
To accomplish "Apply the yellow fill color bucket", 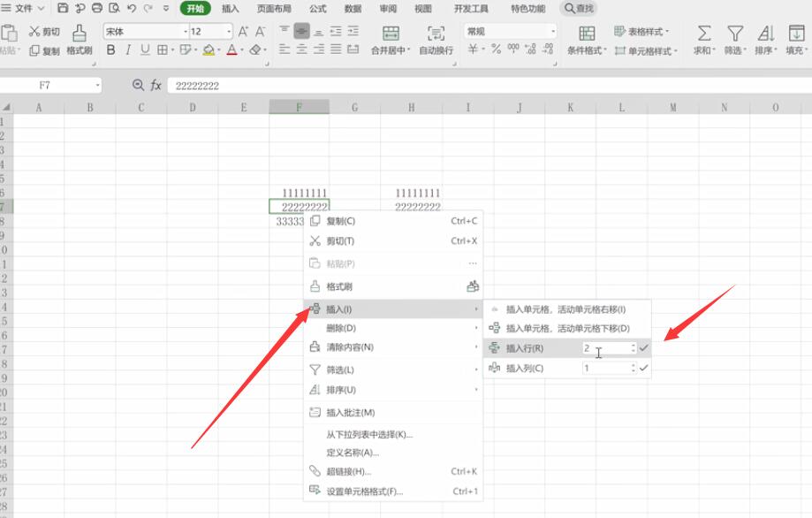I will 209,50.
